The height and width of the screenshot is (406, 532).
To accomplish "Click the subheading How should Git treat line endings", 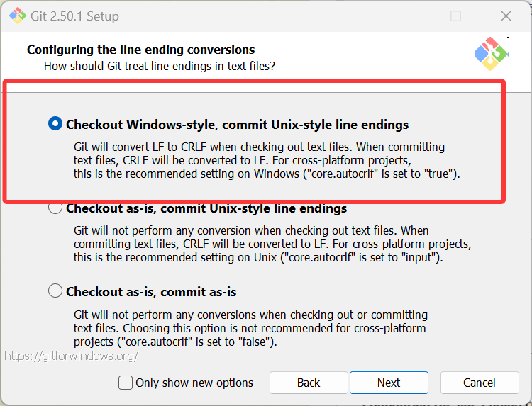I will coord(160,66).
